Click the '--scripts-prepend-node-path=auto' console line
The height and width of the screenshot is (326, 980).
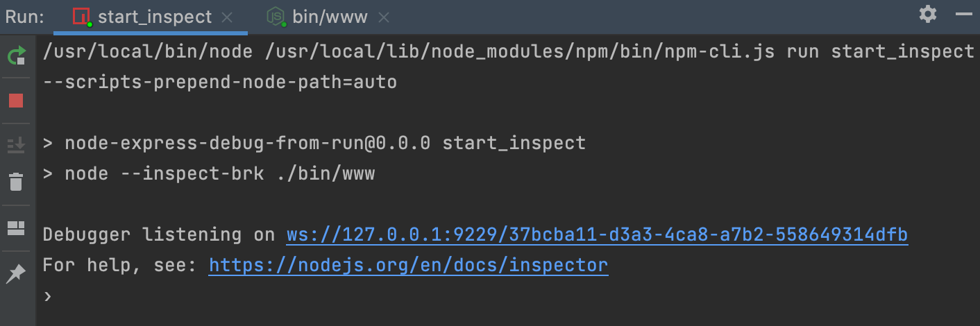click(219, 83)
